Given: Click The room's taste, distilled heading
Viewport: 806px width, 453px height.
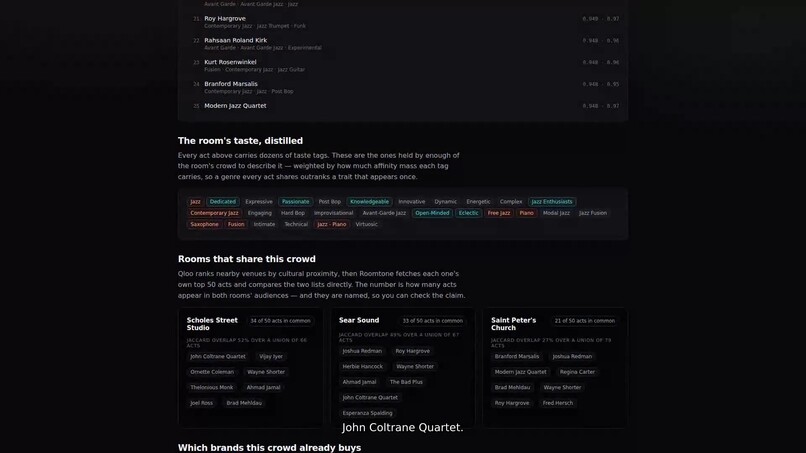Looking at the screenshot, I should [240, 141].
